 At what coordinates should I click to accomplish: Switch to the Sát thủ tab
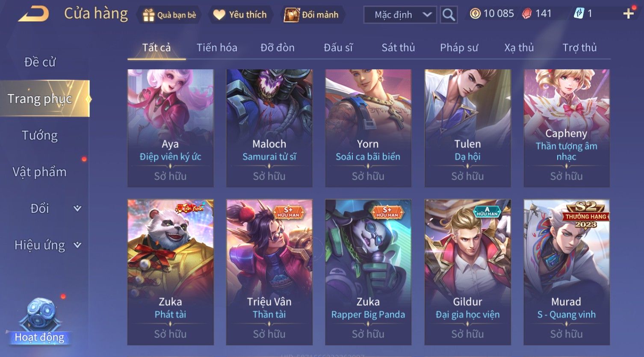(x=398, y=47)
